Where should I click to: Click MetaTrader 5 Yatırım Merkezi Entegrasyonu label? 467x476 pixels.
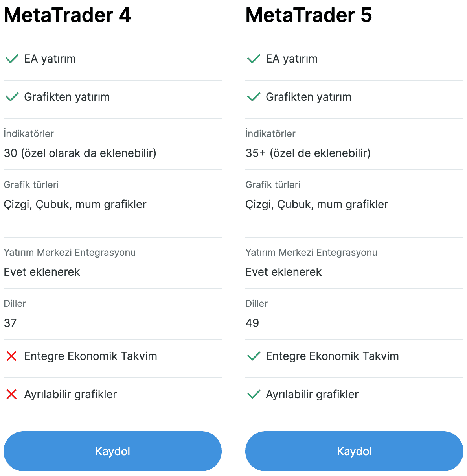tap(311, 253)
